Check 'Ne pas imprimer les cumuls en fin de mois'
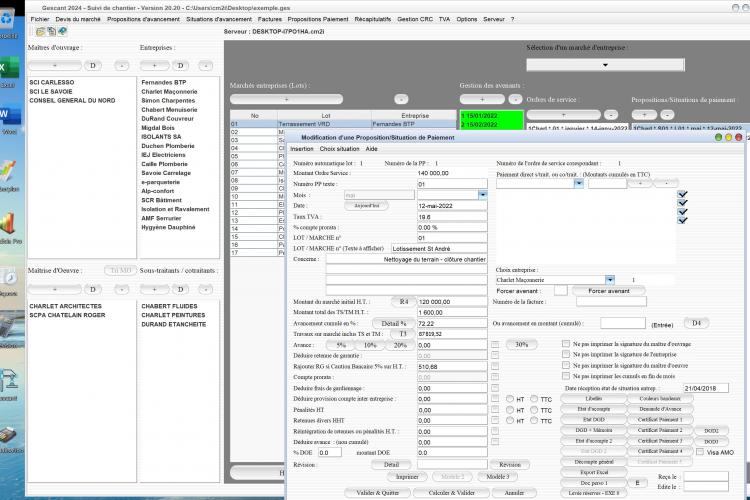 pos(566,376)
